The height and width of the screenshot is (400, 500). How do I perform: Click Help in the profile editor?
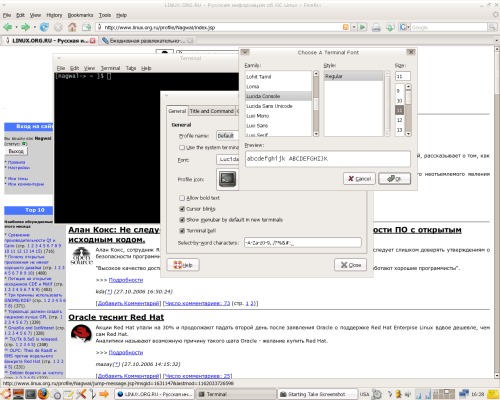183,265
